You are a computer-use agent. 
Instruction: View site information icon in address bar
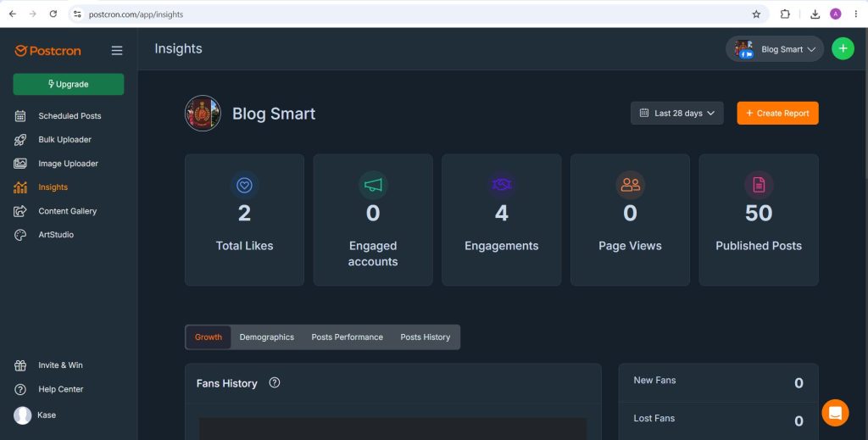point(77,14)
